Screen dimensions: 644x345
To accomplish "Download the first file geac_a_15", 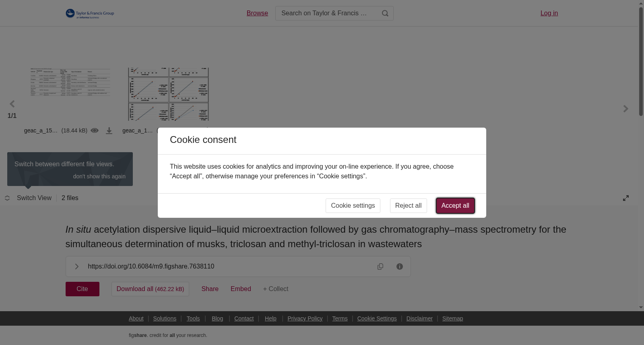I will (109, 131).
